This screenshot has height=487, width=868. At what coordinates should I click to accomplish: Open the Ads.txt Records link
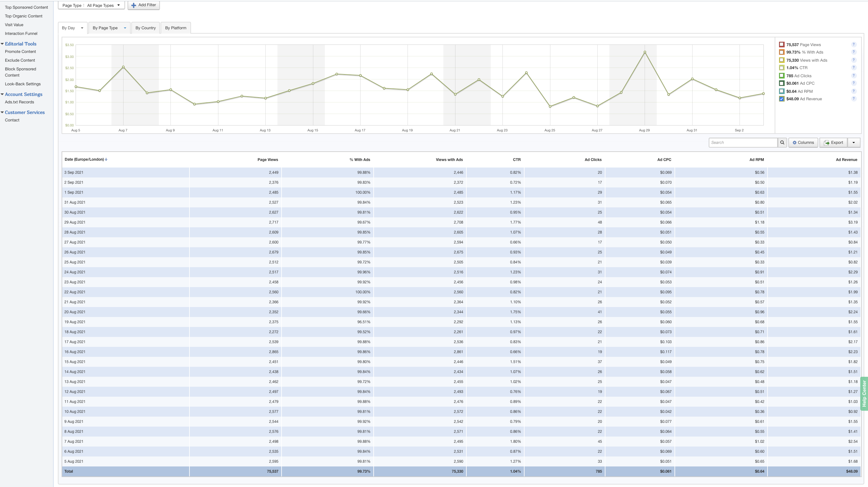click(19, 102)
